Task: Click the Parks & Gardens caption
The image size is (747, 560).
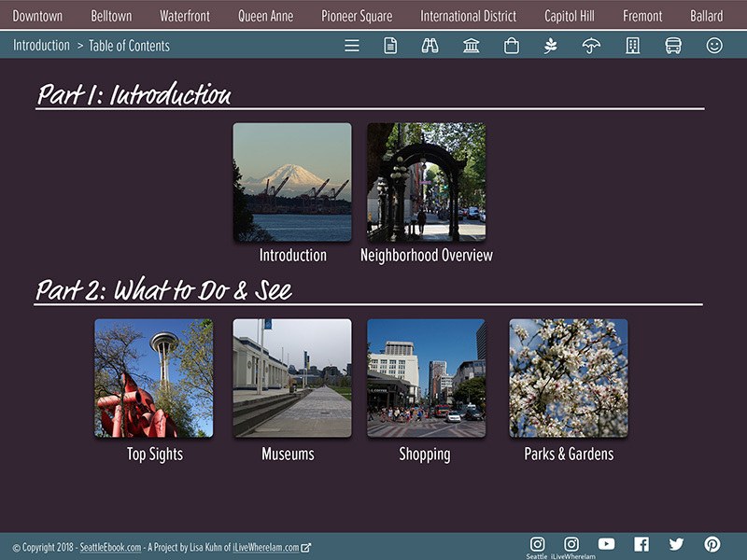Action: coord(569,454)
